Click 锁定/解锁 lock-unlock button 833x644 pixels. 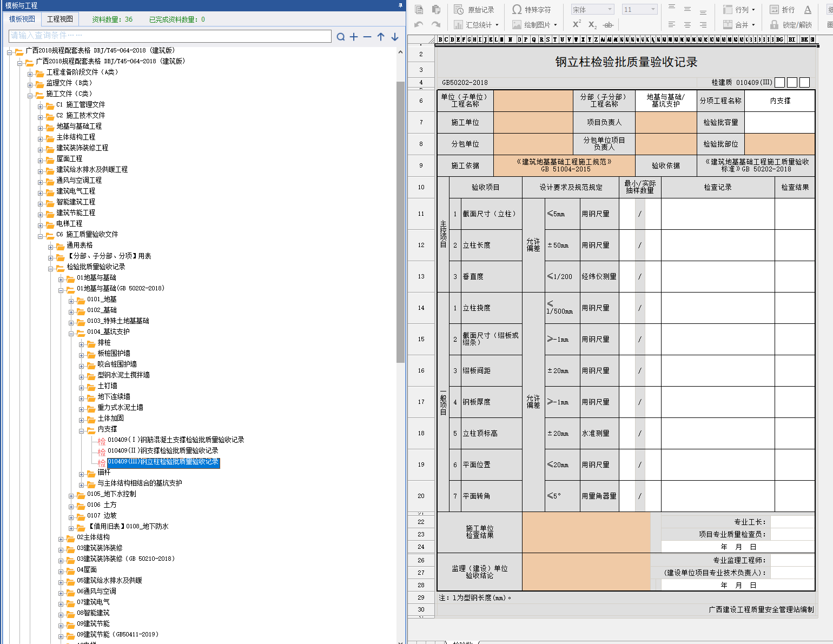791,25
